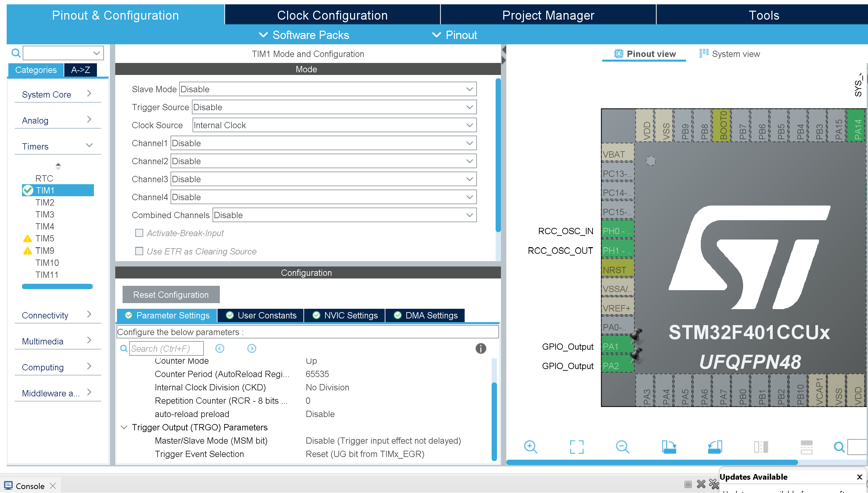Select TIM2 in the timers list

point(45,203)
